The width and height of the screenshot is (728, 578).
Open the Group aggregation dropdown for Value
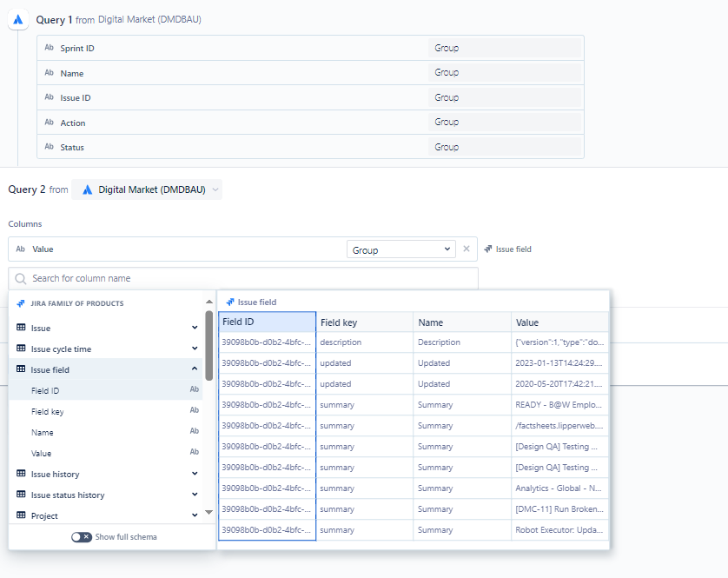pyautogui.click(x=401, y=249)
